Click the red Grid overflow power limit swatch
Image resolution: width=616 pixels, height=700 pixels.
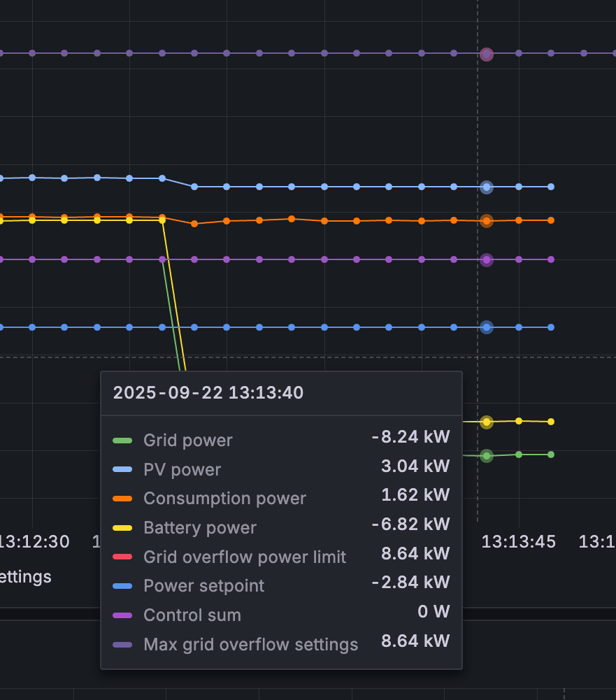122,557
